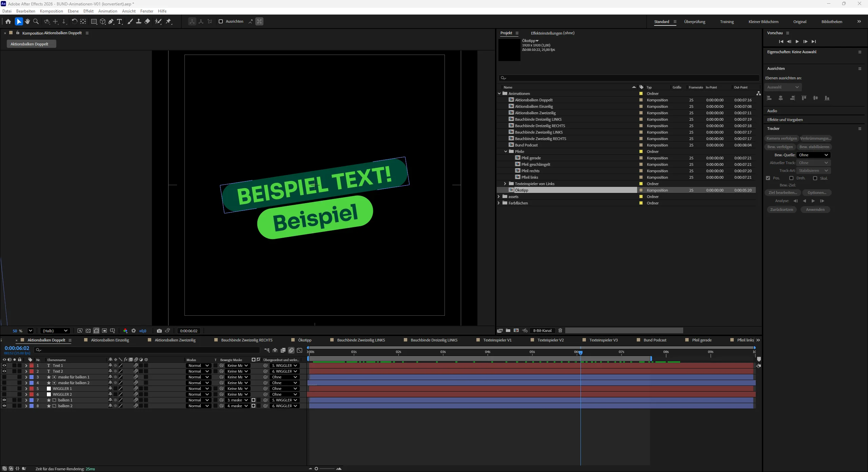Screen dimensions: 868x472
Task: Open the Komposition menu
Action: point(51,11)
